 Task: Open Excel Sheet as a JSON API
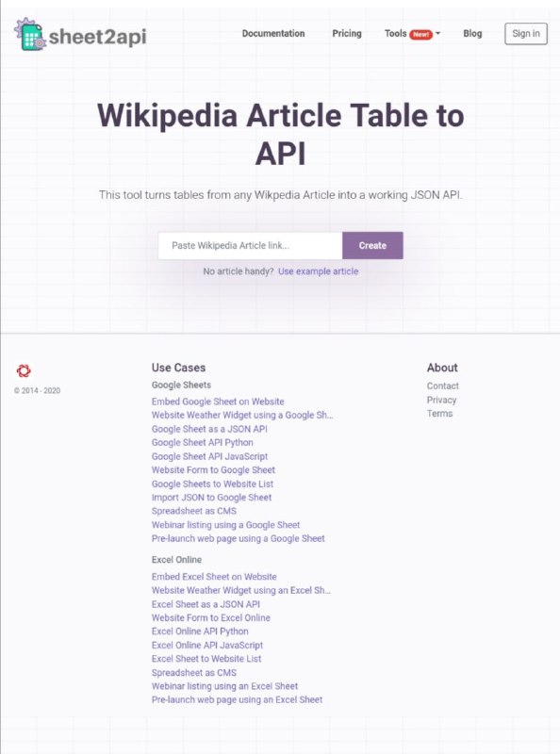[206, 604]
